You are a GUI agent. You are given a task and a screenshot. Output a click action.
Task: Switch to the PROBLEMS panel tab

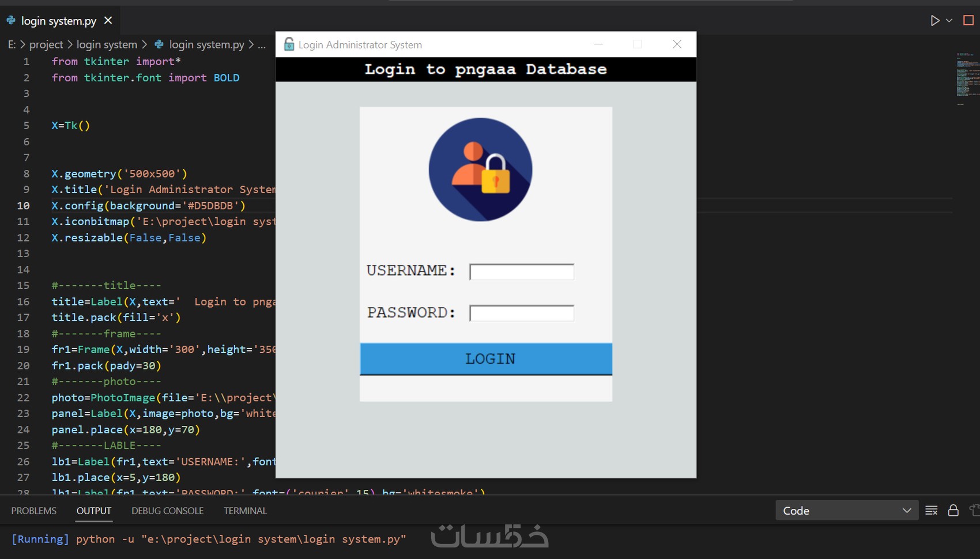[x=34, y=511]
